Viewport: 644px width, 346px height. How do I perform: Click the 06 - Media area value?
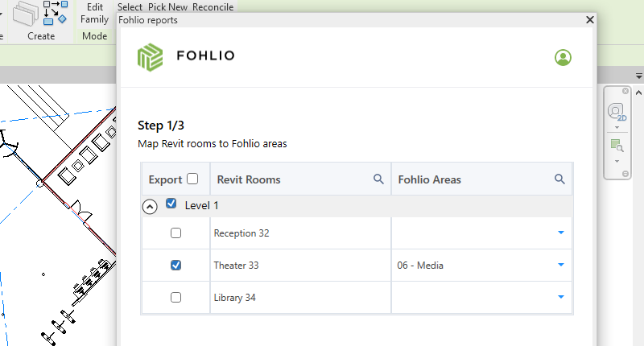tap(420, 266)
